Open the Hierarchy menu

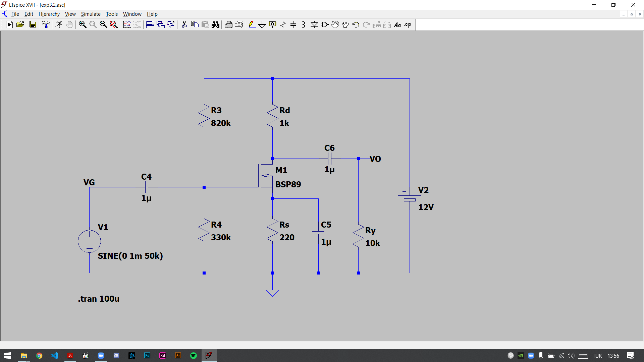(49, 14)
